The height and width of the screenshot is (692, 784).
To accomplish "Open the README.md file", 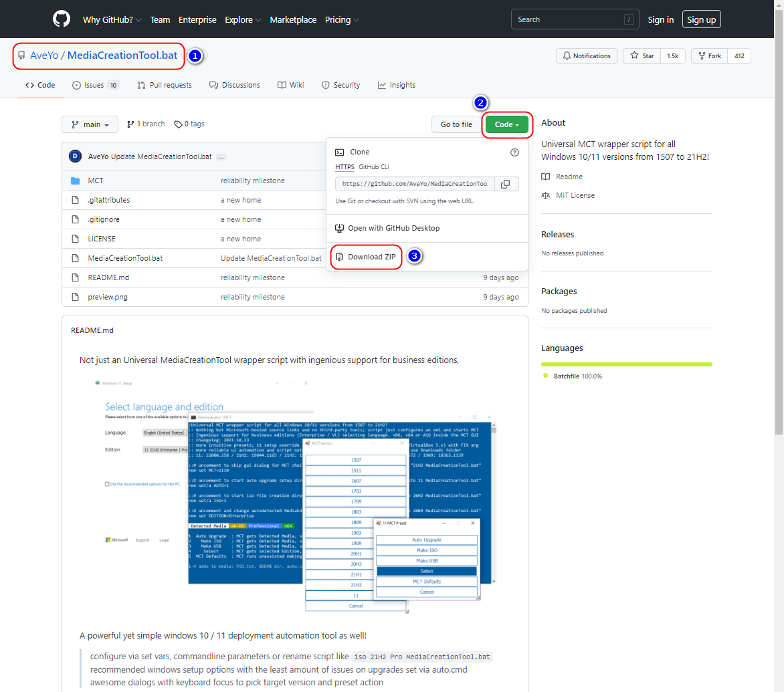I will 108,277.
